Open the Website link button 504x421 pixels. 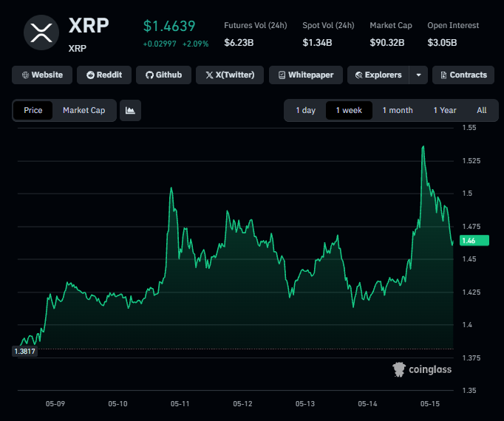(x=42, y=75)
